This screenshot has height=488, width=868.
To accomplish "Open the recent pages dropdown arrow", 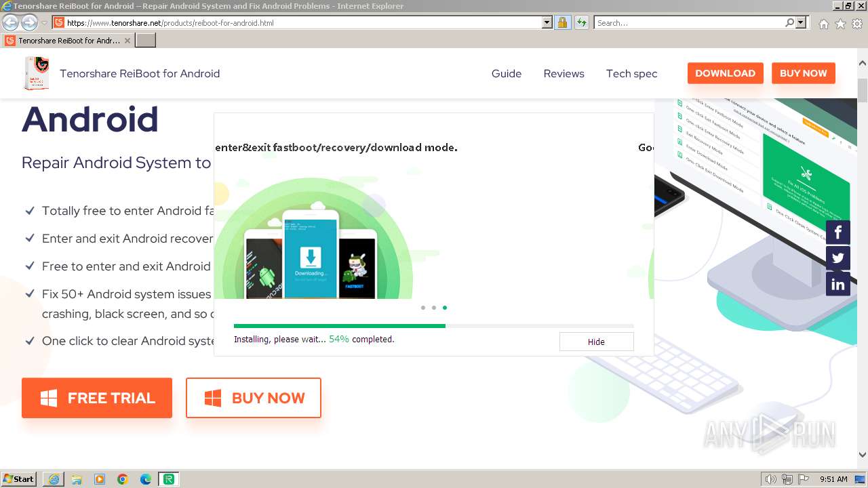I will pyautogui.click(x=44, y=23).
